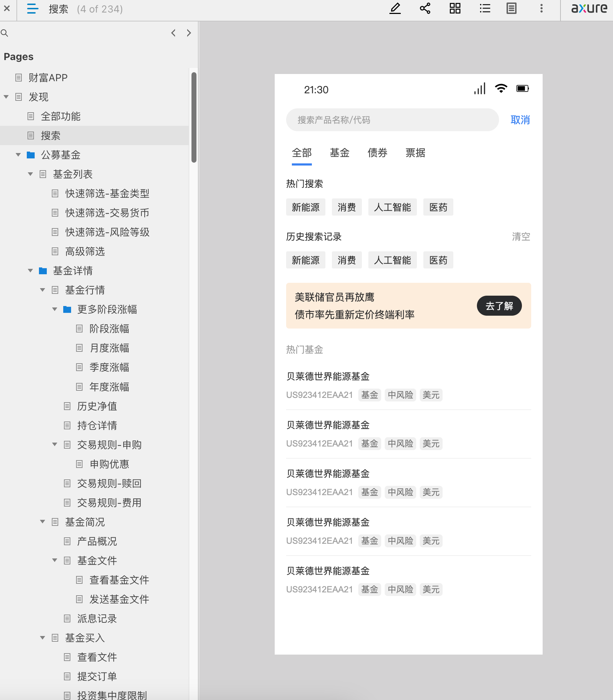Click the 基金详情 folder icon
613x700 pixels.
pyautogui.click(x=43, y=271)
